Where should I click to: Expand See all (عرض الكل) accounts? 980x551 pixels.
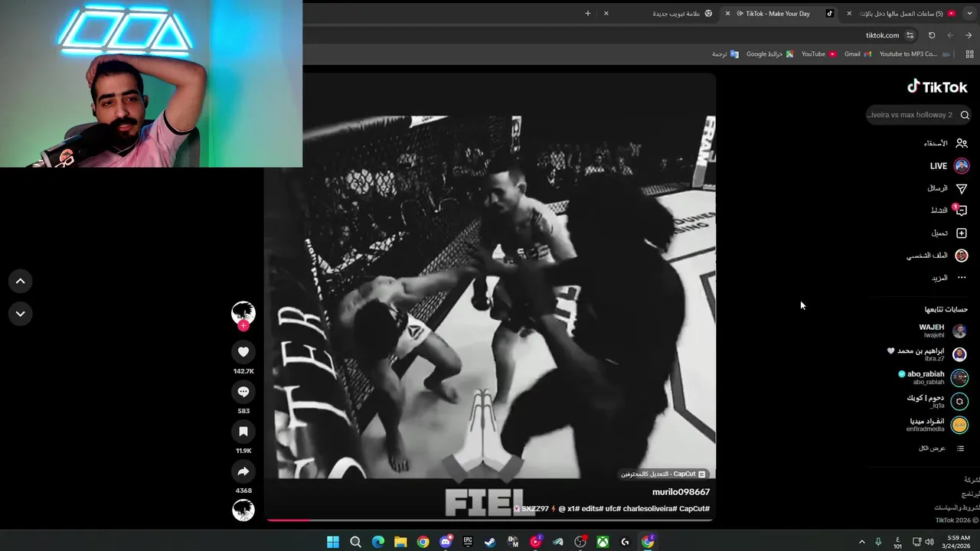click(942, 448)
